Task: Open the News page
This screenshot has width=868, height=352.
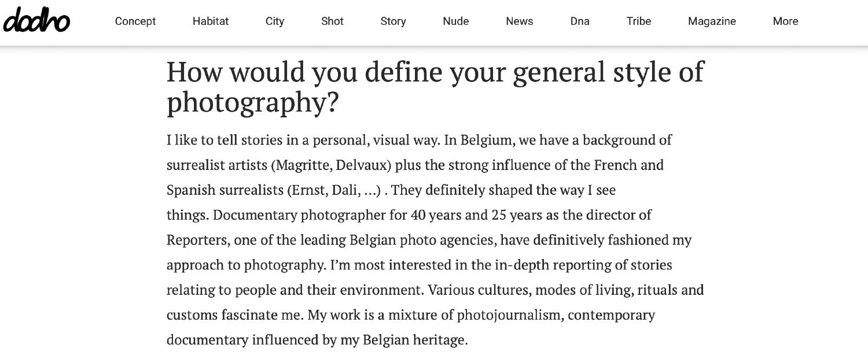Action: point(519,21)
